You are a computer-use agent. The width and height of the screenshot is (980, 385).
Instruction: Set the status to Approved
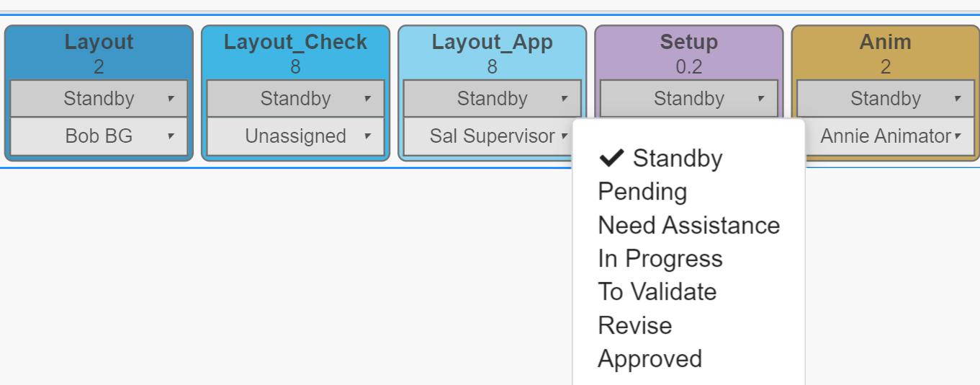tap(649, 359)
